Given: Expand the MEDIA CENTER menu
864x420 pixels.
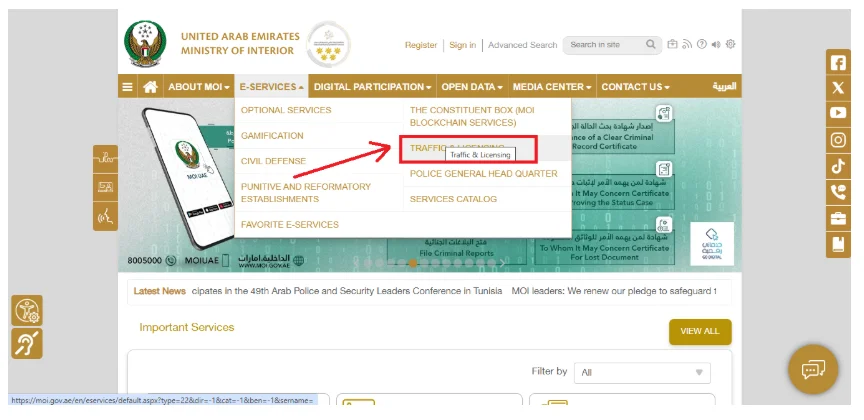Looking at the screenshot, I should [x=552, y=87].
